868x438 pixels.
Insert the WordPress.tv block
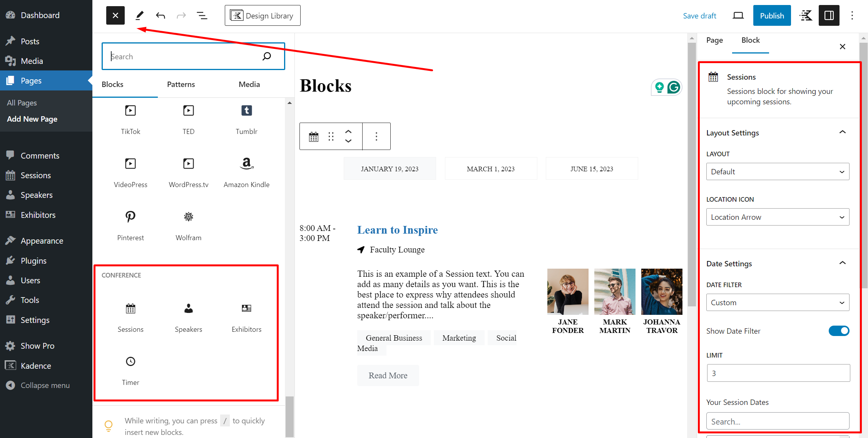[189, 173]
